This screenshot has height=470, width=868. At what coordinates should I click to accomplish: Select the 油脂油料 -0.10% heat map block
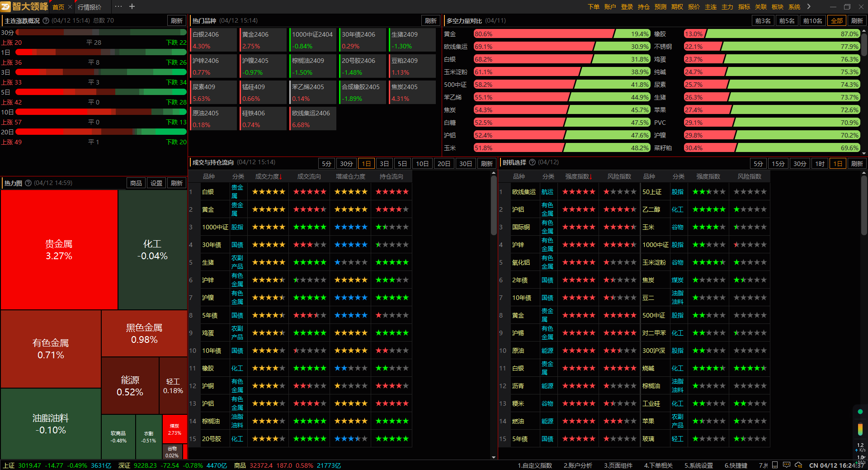coord(51,424)
